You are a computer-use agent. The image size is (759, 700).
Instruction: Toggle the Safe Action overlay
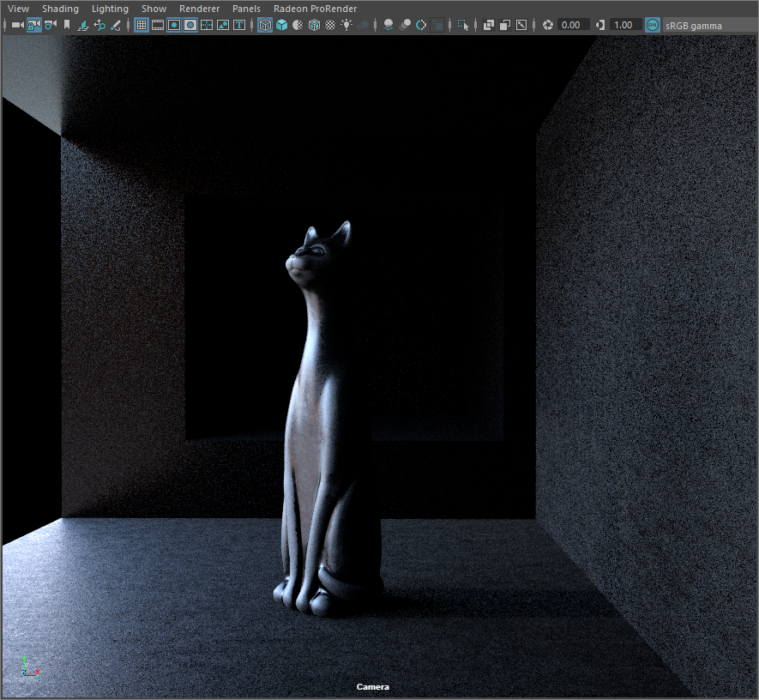pos(223,25)
